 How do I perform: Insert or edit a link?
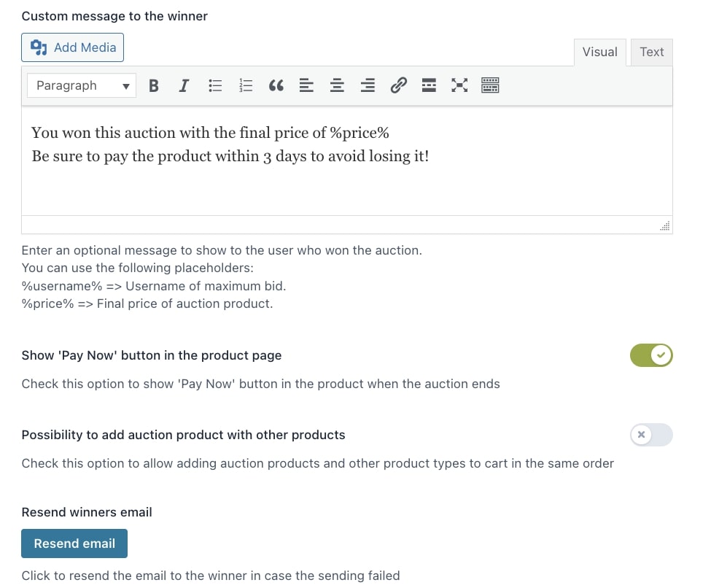pyautogui.click(x=398, y=85)
